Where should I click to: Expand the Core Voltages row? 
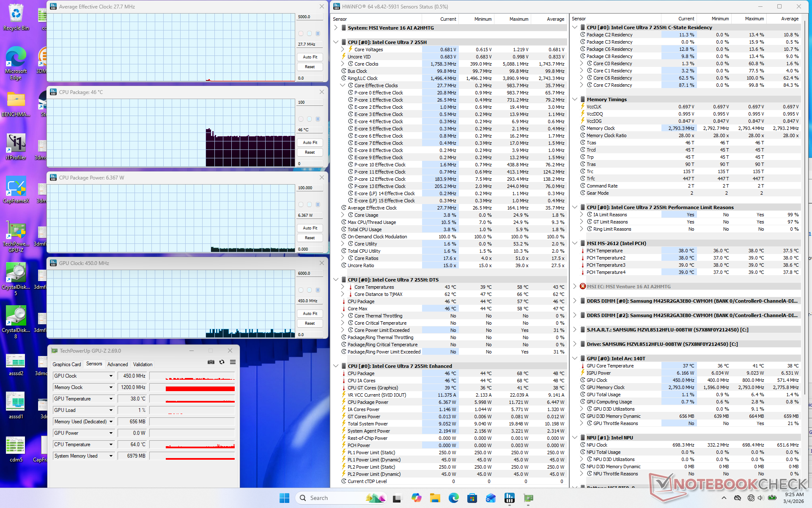[x=343, y=50]
